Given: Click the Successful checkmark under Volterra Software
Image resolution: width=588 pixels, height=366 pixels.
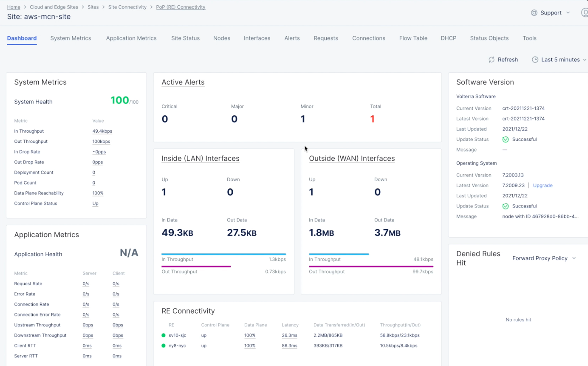Looking at the screenshot, I should coord(505,139).
